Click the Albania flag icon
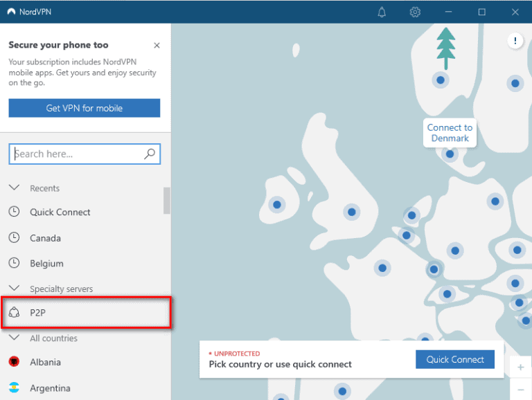Screen dimensions: 532x400 [x=14, y=362]
